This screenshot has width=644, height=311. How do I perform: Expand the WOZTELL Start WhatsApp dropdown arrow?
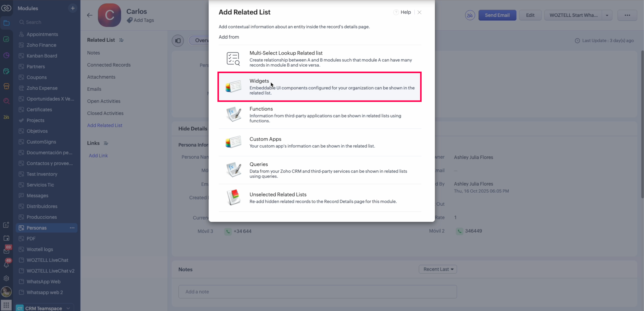[607, 15]
